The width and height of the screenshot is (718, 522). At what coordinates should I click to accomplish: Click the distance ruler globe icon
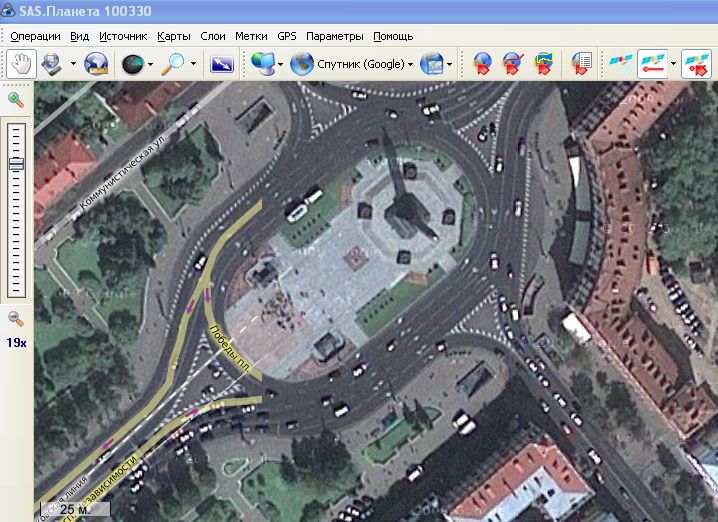click(x=97, y=64)
